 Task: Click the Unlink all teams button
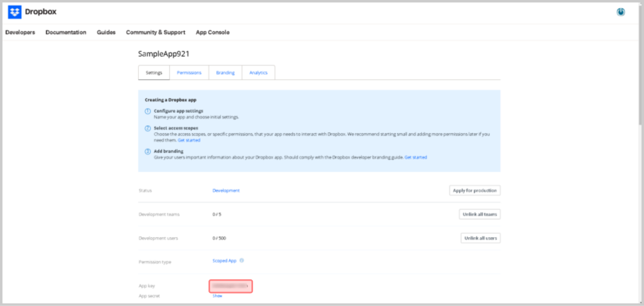(x=480, y=214)
